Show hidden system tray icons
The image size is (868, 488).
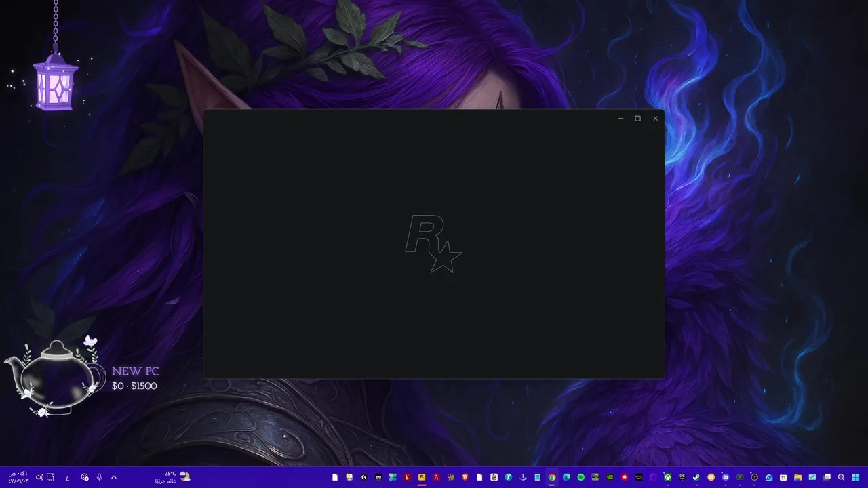[114, 477]
